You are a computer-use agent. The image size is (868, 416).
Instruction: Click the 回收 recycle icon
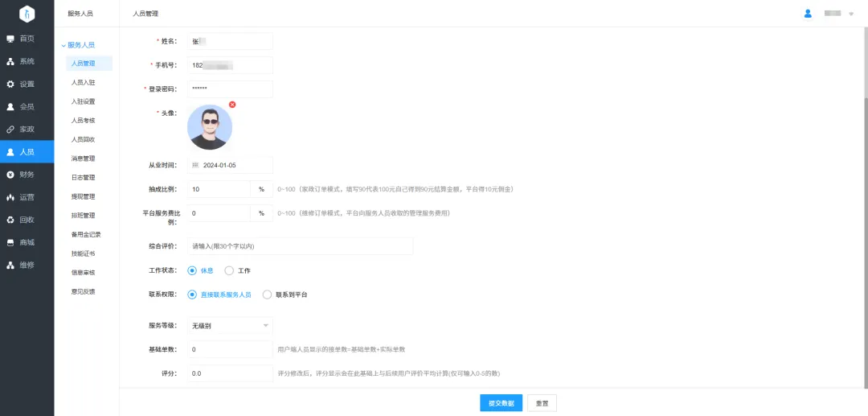(10, 220)
